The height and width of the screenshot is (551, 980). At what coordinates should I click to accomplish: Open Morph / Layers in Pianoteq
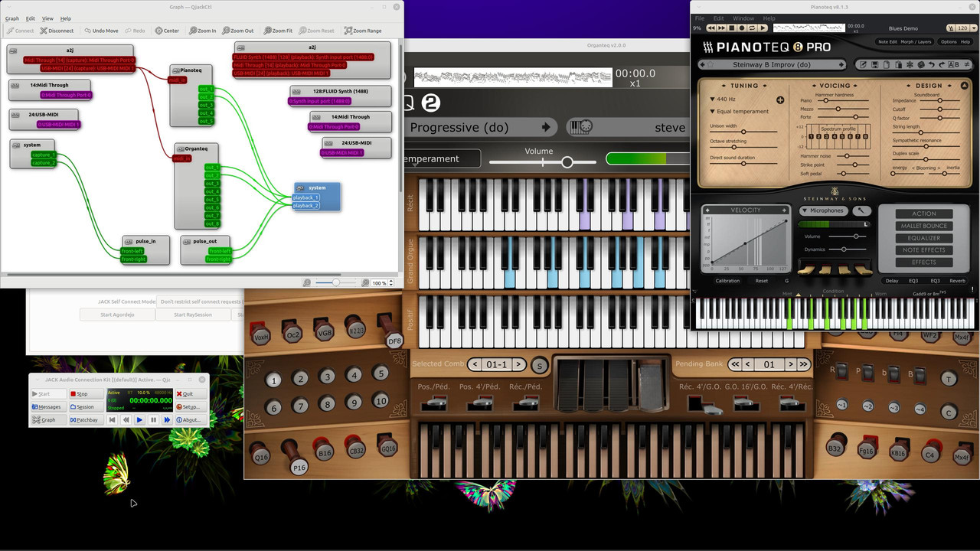pos(916,42)
